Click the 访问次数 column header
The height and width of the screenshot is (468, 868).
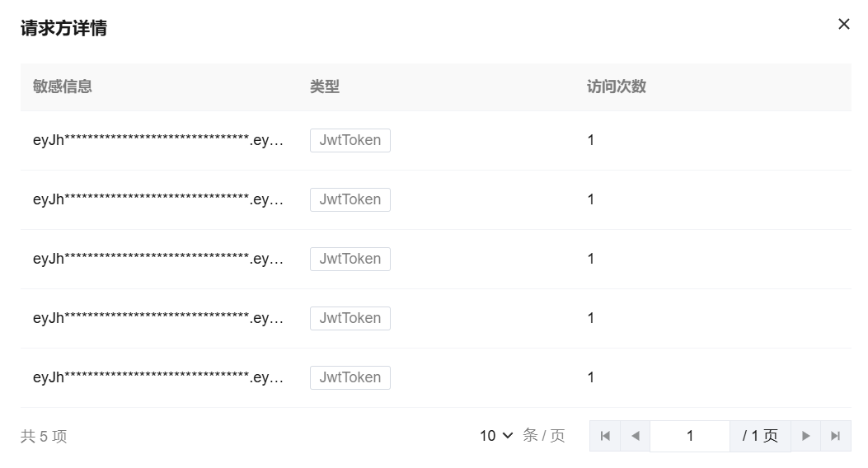[x=617, y=87]
